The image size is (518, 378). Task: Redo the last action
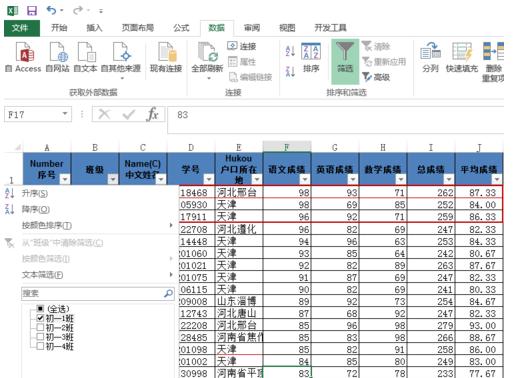(78, 10)
